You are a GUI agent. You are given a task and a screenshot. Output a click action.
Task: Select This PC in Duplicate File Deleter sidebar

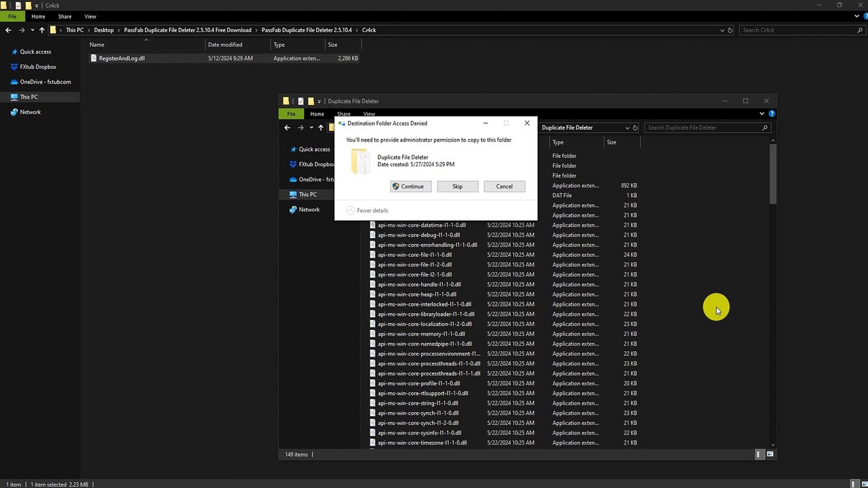point(308,195)
